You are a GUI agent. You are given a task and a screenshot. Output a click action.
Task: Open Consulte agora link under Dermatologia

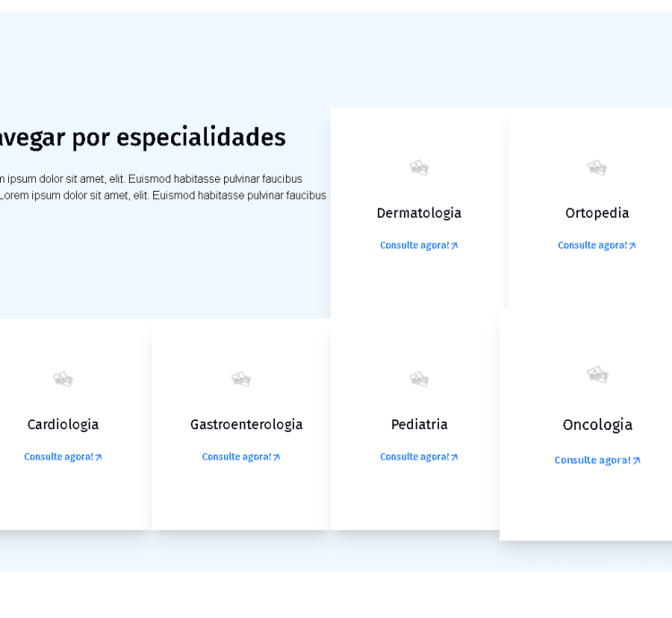pyautogui.click(x=418, y=245)
